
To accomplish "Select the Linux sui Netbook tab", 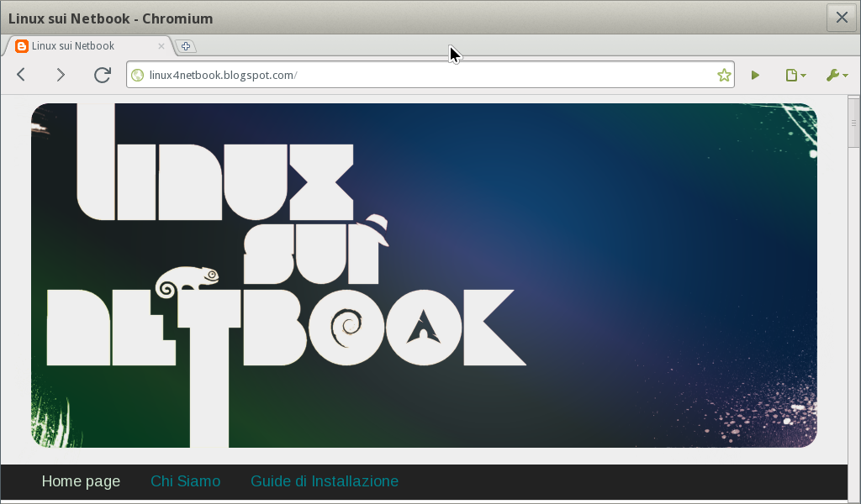I will tap(89, 46).
